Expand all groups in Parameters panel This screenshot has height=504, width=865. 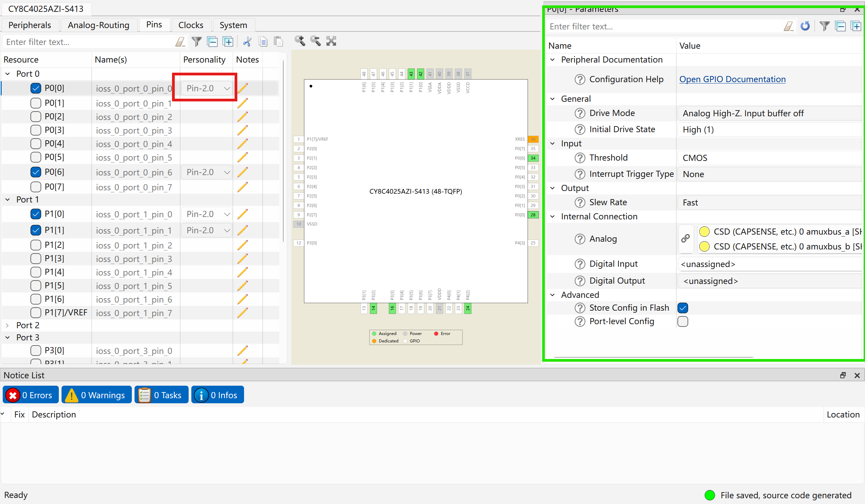[856, 26]
